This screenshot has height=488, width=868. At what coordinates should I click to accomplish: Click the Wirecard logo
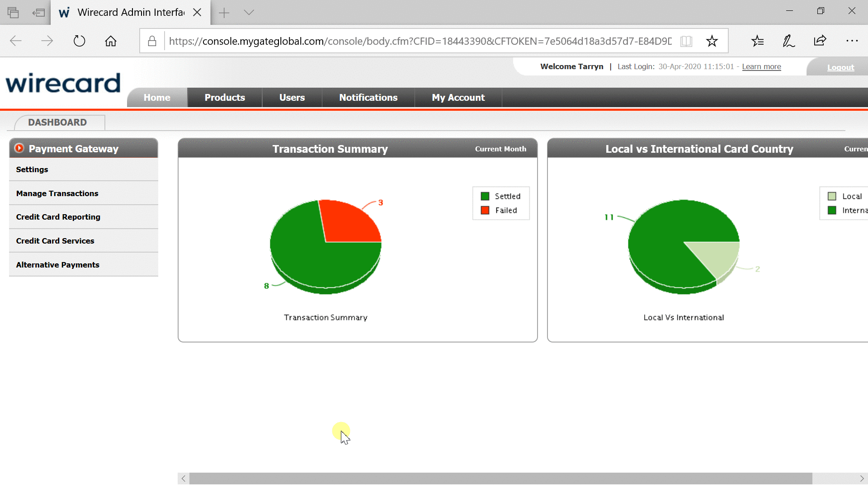[63, 83]
